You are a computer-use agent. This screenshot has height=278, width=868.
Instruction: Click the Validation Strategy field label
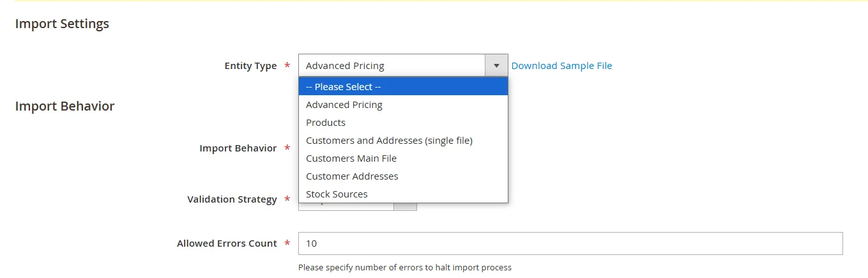232,199
